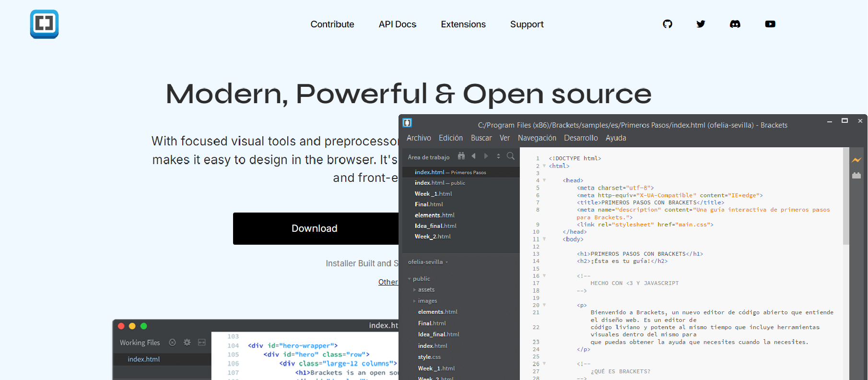Select Final.html in the working files list
Image resolution: width=868 pixels, height=380 pixels.
pyautogui.click(x=461, y=204)
